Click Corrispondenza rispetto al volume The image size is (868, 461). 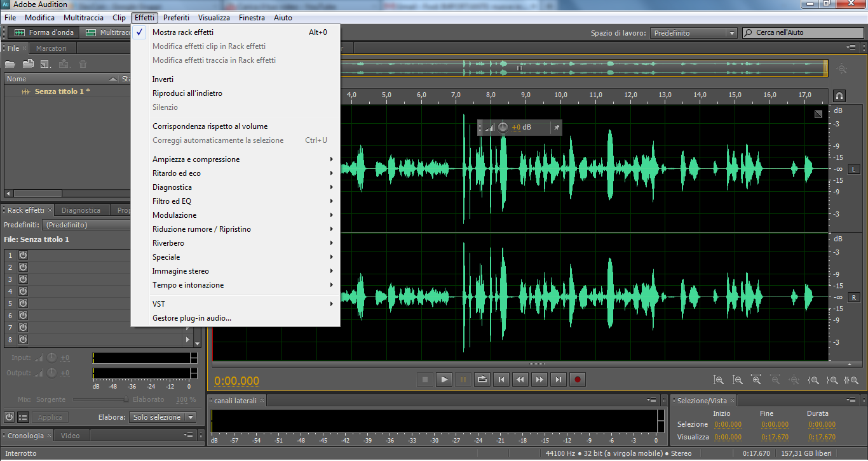236,126
